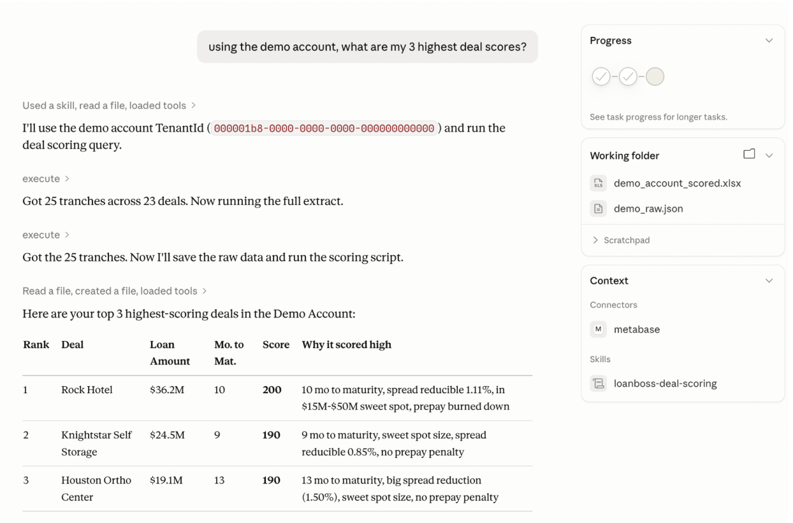Open the working folder icon
793x523 pixels.
(x=749, y=154)
